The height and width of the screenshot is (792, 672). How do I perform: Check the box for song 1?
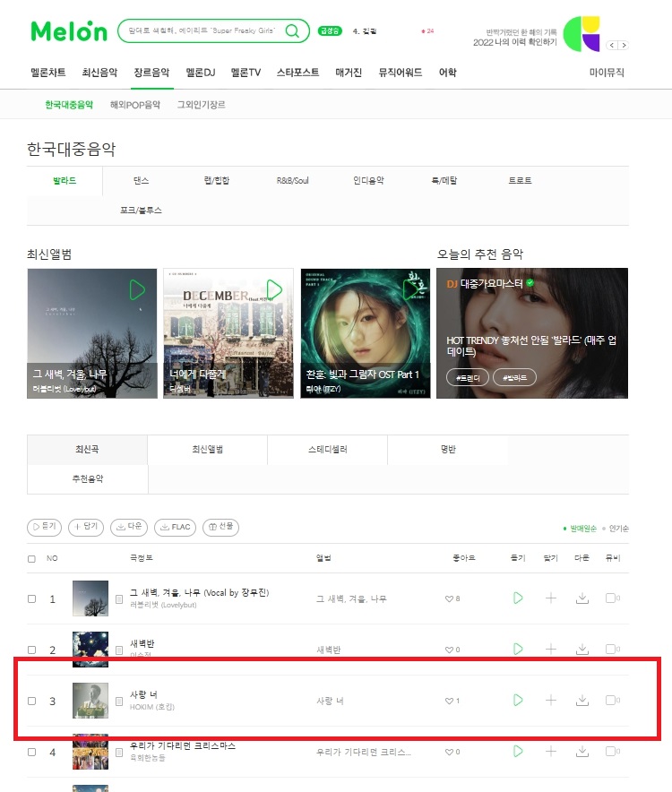tap(32, 598)
